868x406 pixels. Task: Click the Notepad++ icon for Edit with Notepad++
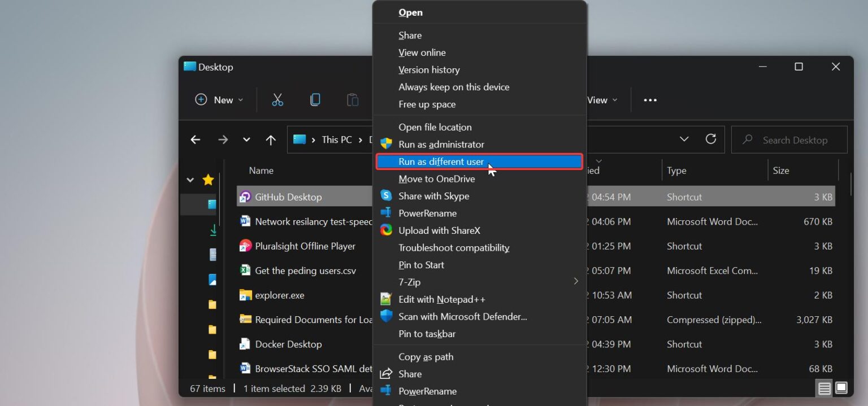point(387,299)
